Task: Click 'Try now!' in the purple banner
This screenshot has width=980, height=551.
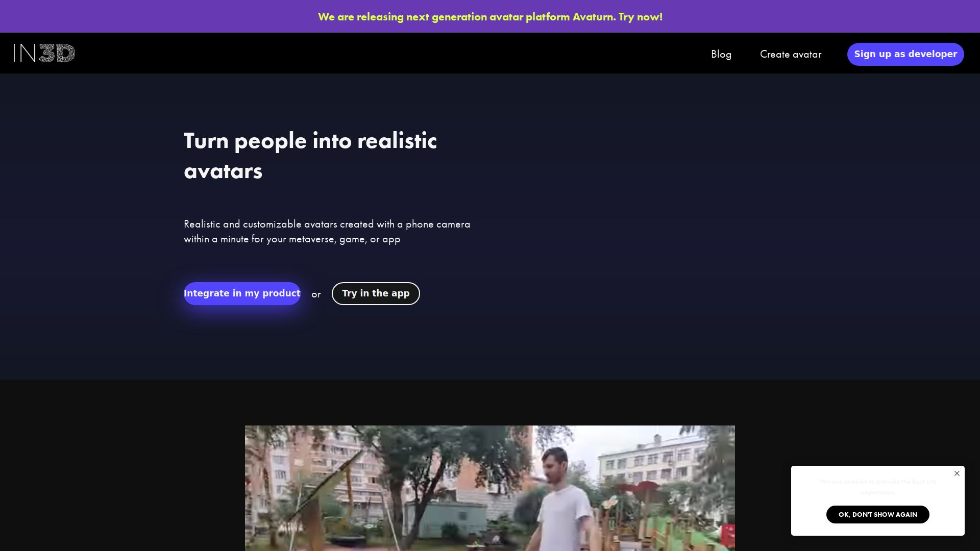Action: tap(641, 17)
